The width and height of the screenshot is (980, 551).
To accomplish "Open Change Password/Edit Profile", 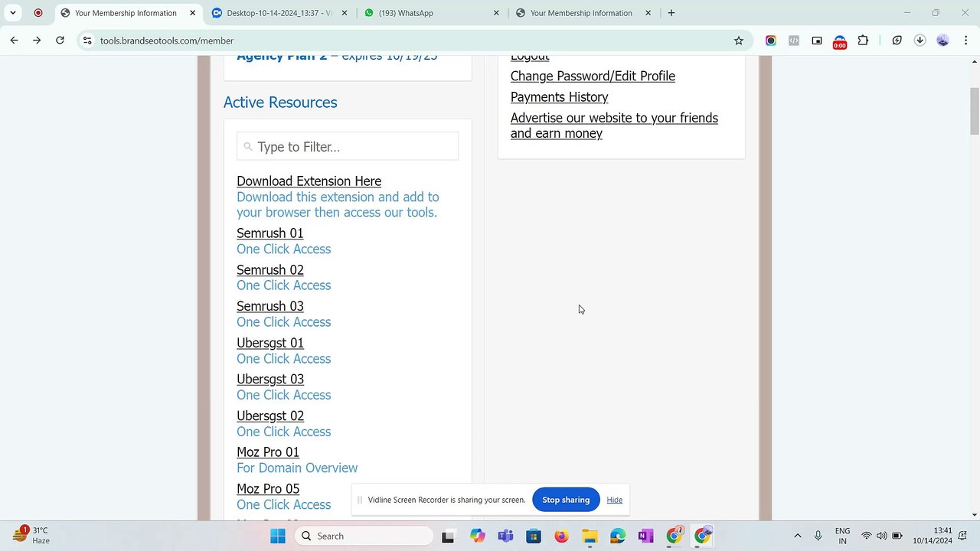I will pos(593,76).
